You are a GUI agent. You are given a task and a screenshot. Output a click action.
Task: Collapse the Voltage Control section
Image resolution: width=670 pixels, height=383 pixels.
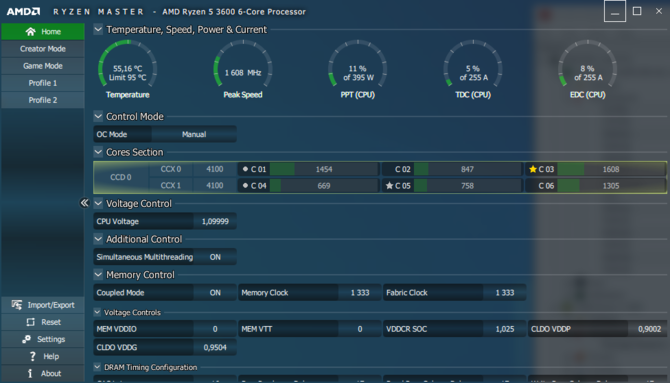pos(98,203)
